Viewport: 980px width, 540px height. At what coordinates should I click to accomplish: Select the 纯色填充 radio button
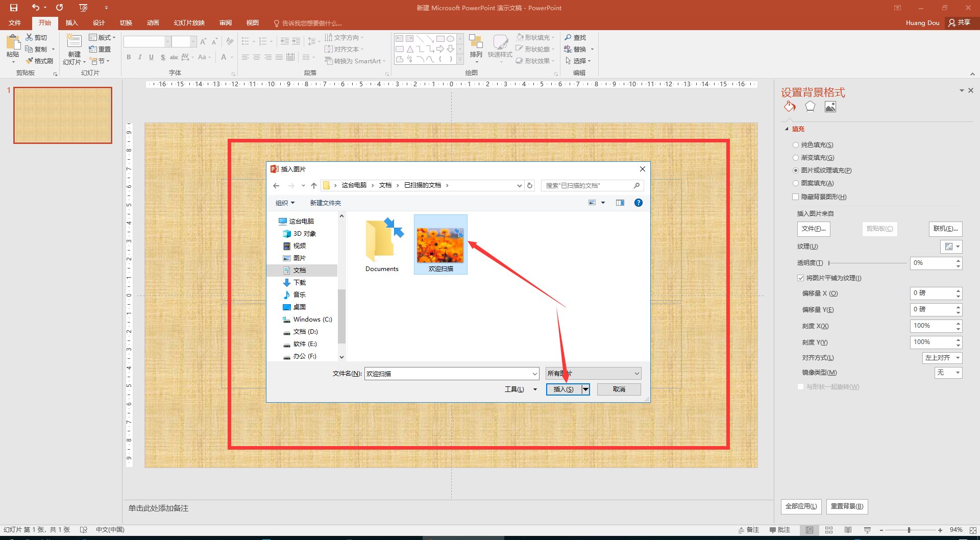(x=795, y=145)
